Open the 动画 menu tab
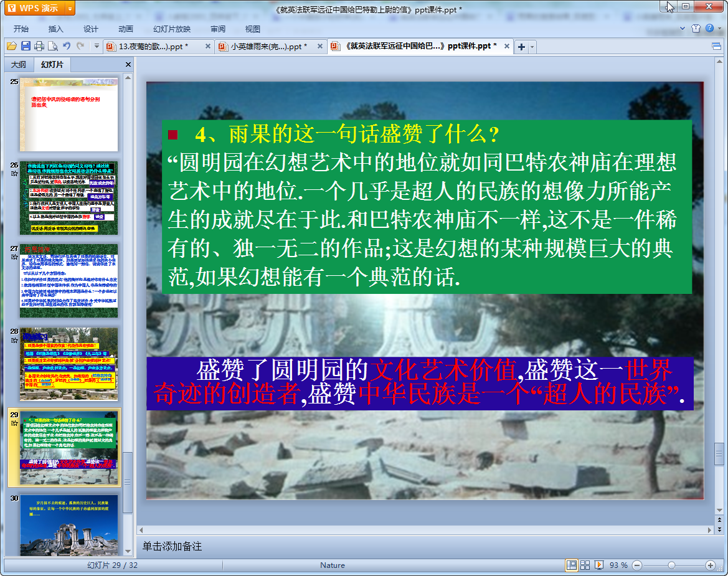This screenshot has width=728, height=576. coord(125,29)
